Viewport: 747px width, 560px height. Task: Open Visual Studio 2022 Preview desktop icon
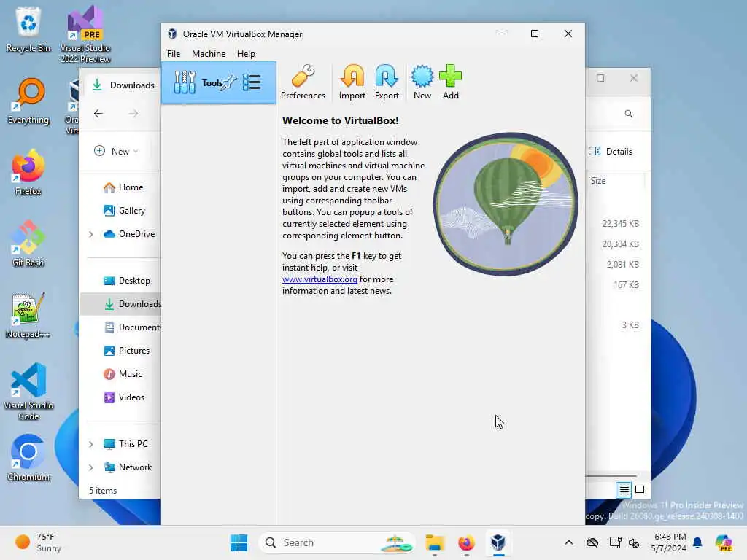coord(85,34)
